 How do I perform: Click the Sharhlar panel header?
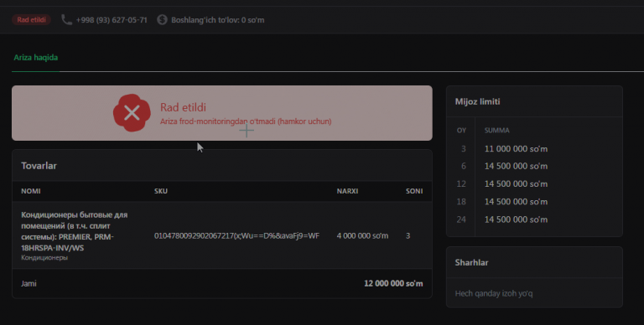coord(471,263)
